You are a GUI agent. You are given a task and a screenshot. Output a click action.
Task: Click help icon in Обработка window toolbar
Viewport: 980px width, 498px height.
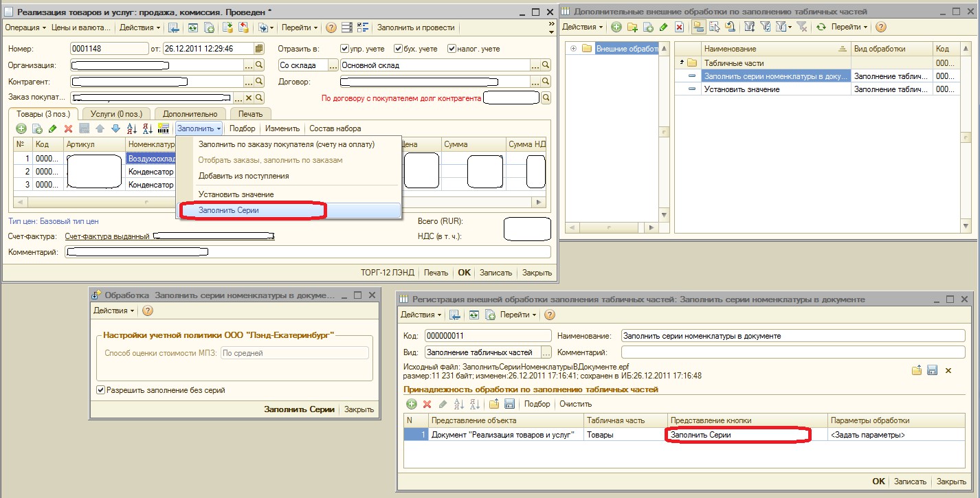click(x=147, y=310)
